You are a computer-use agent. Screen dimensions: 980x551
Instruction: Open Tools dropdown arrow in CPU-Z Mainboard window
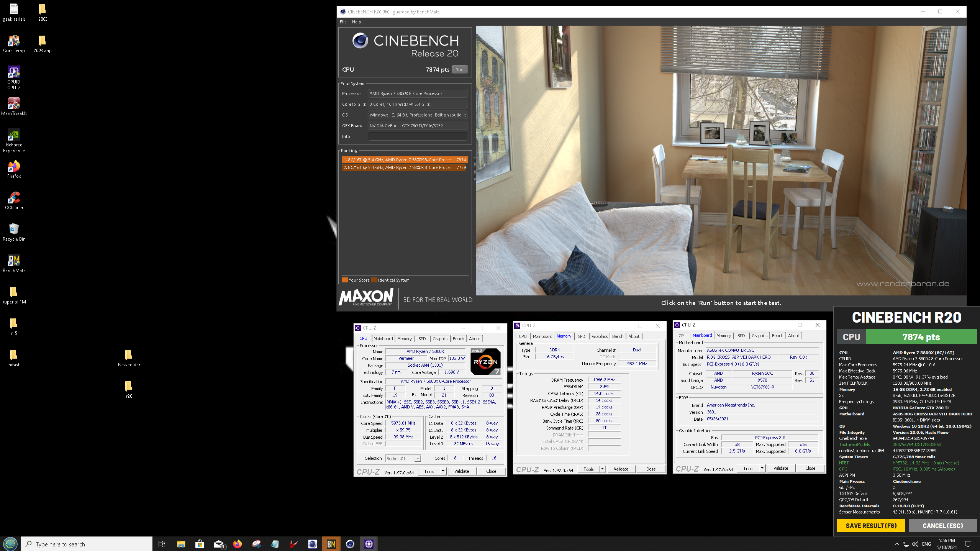(762, 468)
